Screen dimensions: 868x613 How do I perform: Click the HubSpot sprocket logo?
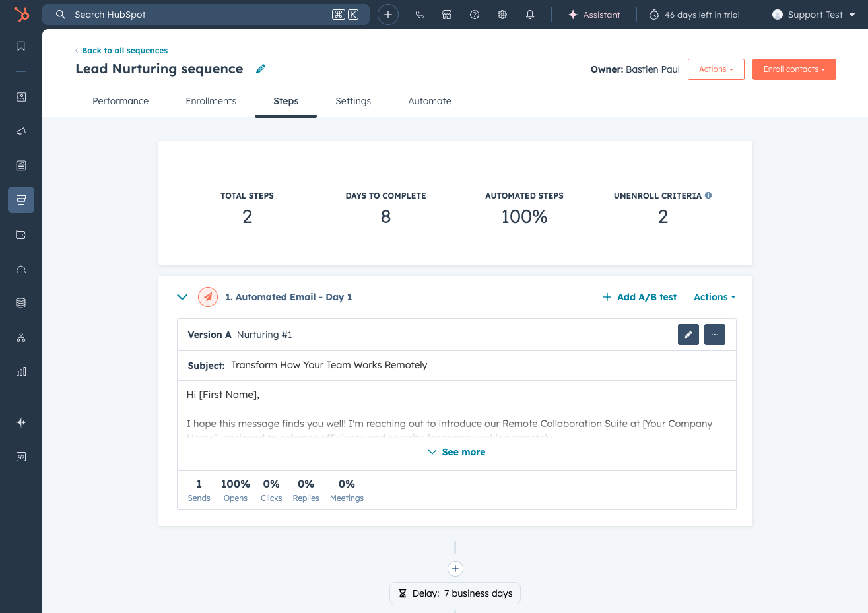click(21, 15)
